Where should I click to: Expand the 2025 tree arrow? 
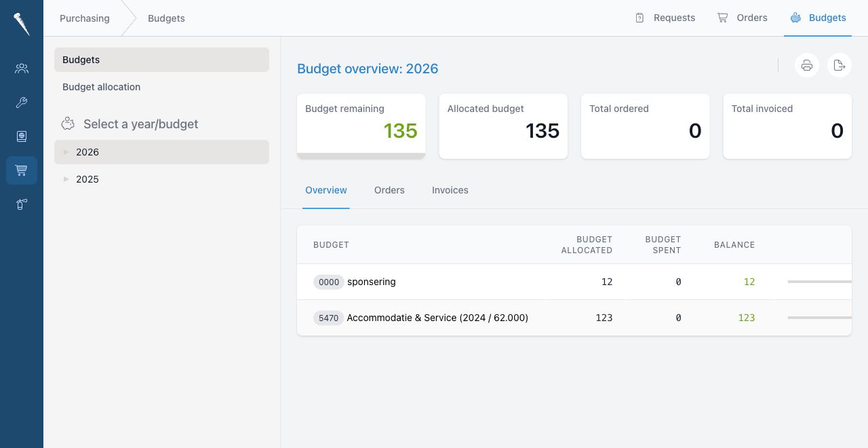pyautogui.click(x=66, y=179)
